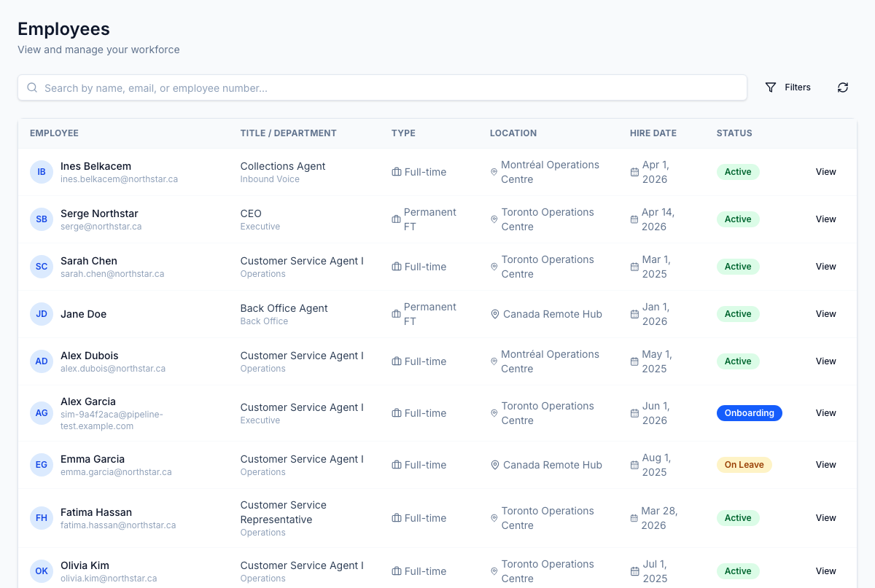875x588 pixels.
Task: Click the Employees page heading
Action: point(63,29)
